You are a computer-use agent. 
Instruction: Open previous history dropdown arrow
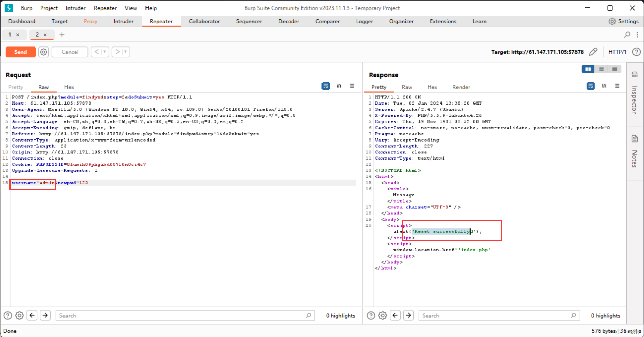pyautogui.click(x=105, y=52)
